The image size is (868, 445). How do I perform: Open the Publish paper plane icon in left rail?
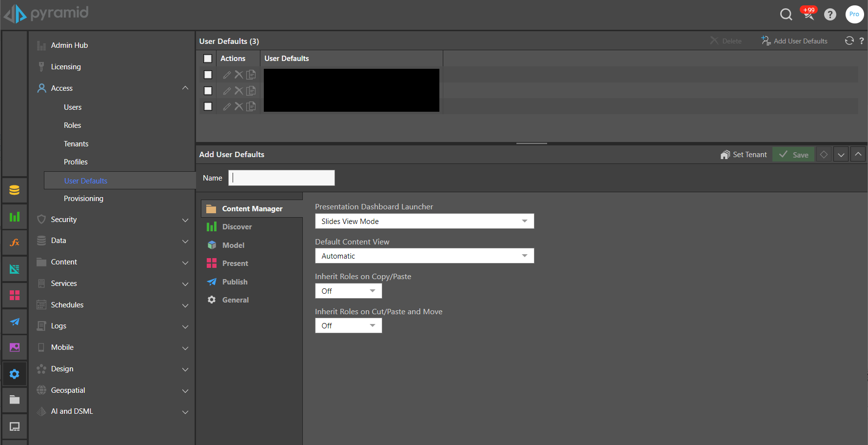pyautogui.click(x=15, y=322)
